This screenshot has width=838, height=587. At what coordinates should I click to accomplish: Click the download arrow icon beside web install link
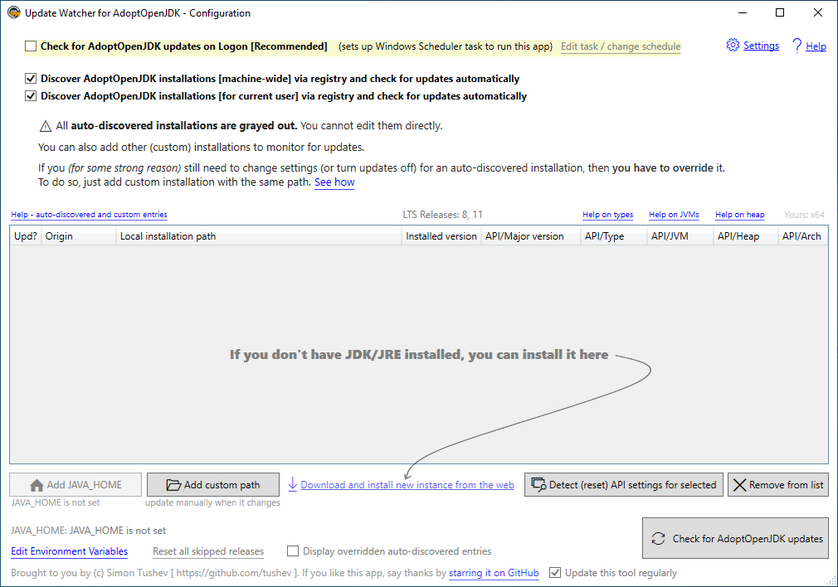coord(292,484)
